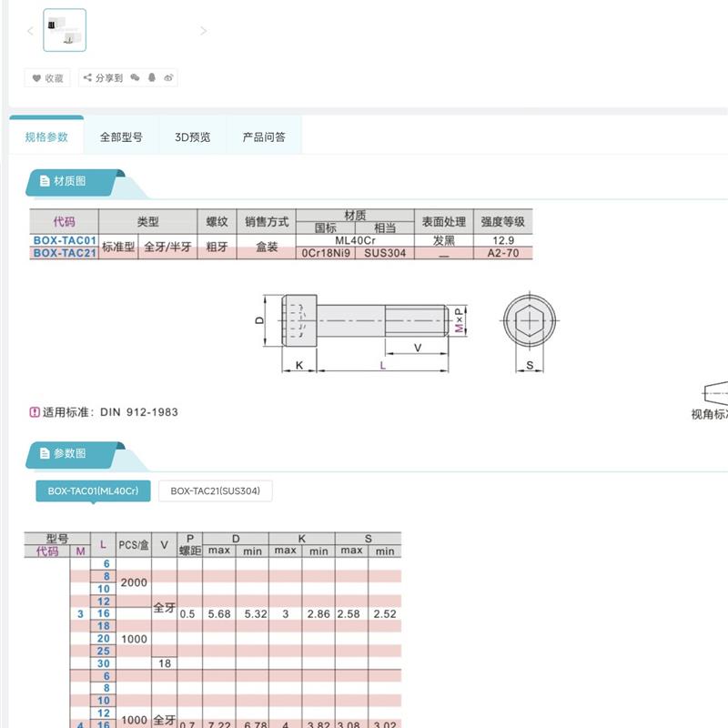
Task: Click the info icon before 适用标准 DIN 912-1983
Action: pyautogui.click(x=34, y=411)
